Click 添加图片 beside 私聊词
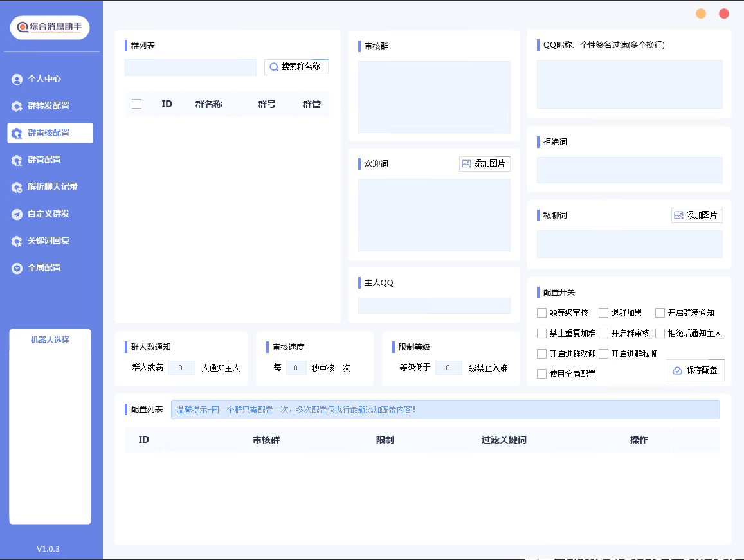This screenshot has height=560, width=744. click(696, 215)
